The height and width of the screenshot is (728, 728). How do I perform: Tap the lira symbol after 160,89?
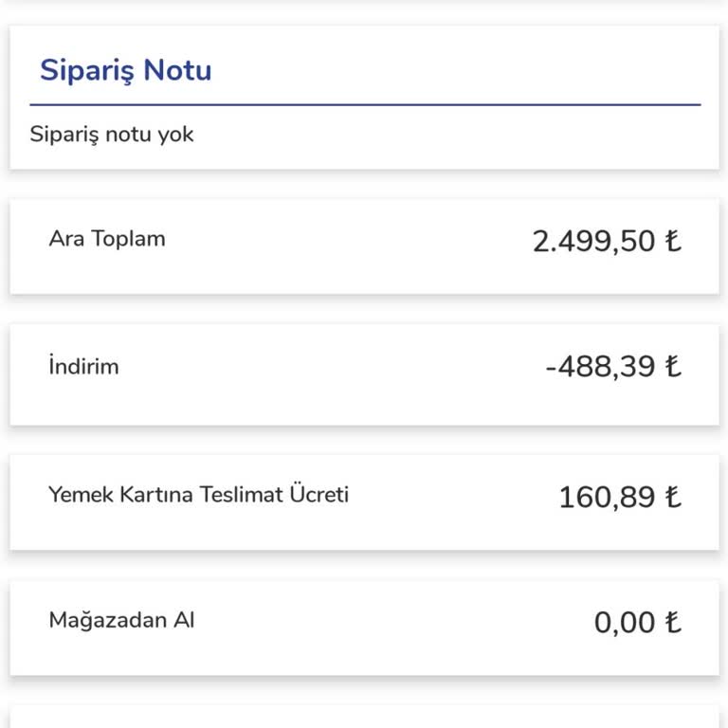672,497
